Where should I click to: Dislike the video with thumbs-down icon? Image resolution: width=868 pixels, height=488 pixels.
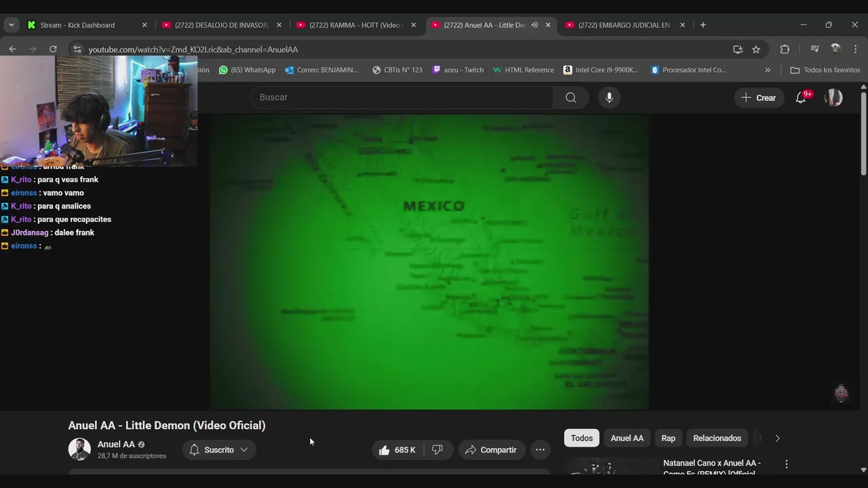click(437, 450)
